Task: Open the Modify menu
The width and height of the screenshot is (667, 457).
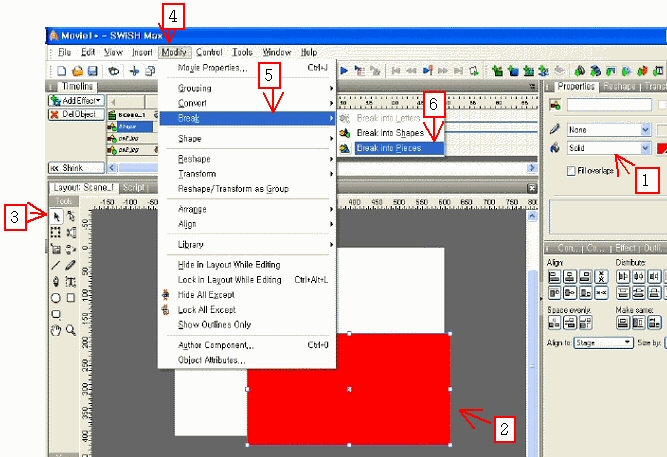Action: click(174, 52)
